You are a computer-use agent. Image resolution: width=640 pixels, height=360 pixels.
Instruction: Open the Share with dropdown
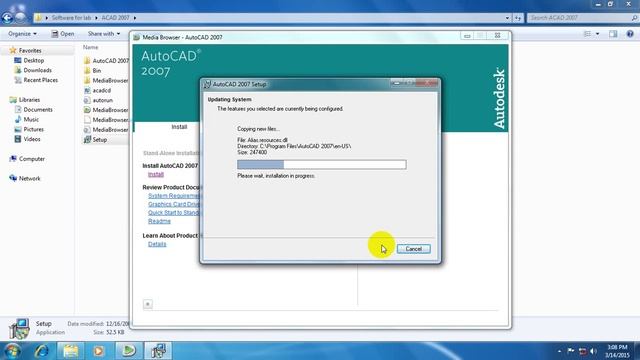tap(104, 33)
